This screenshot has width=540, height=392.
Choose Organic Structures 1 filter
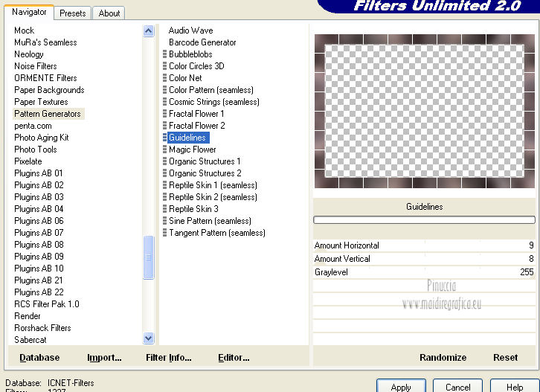(205, 161)
